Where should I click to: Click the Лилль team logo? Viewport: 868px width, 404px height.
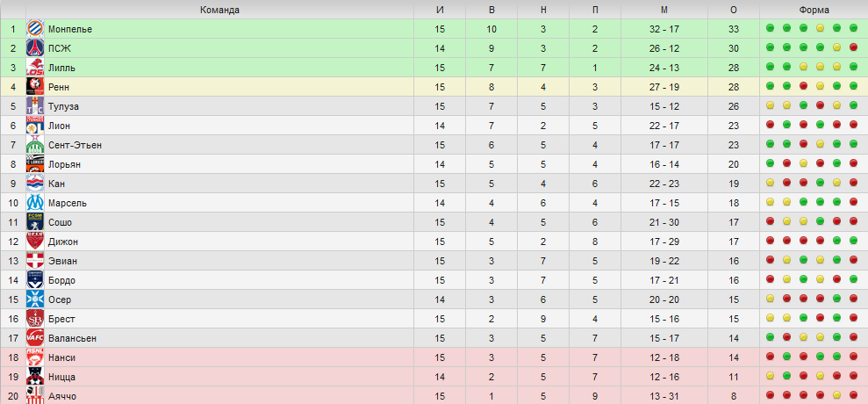35,68
